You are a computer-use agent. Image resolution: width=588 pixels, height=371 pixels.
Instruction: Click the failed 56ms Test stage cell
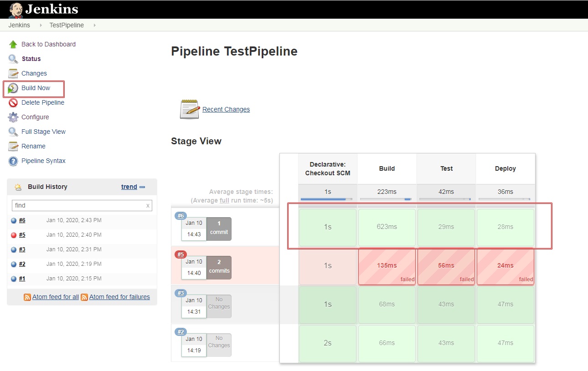click(x=446, y=266)
